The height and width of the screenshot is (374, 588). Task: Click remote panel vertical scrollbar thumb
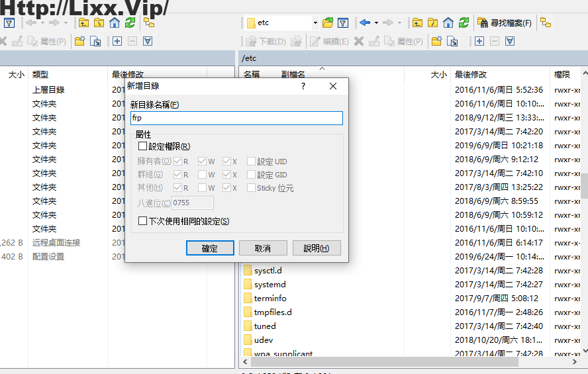[x=584, y=186]
